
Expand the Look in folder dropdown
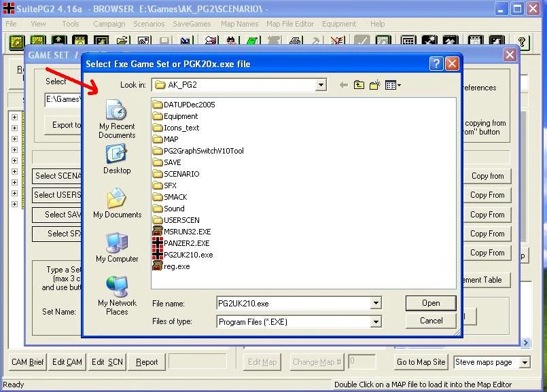[x=320, y=85]
